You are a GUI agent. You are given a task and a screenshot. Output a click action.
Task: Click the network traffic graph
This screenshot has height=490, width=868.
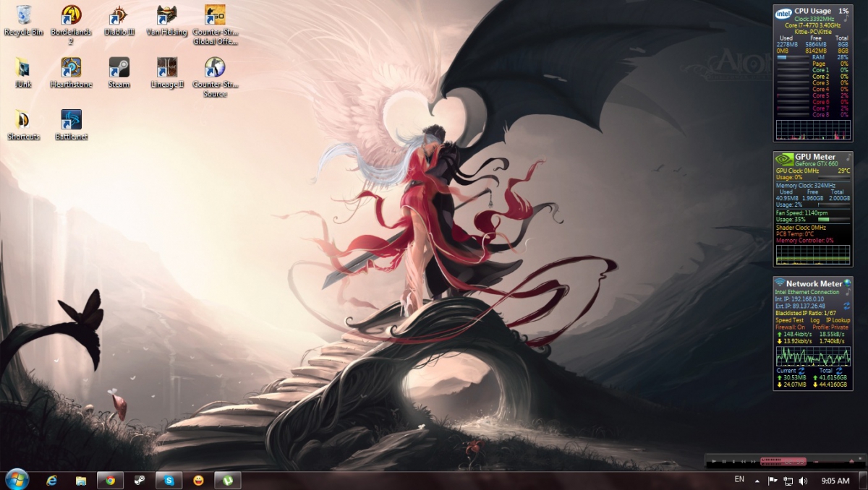coord(813,356)
